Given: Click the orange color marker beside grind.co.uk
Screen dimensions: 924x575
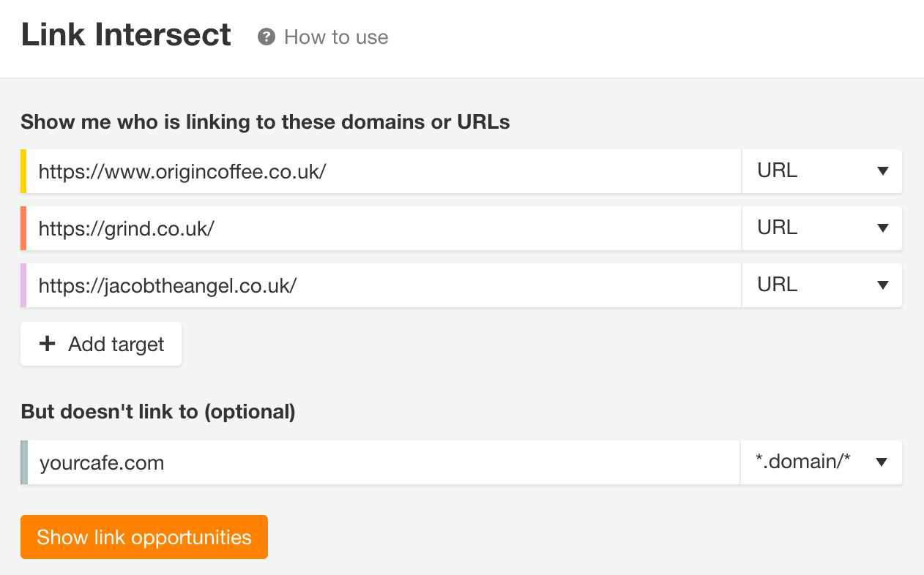Looking at the screenshot, I should coord(23,228).
